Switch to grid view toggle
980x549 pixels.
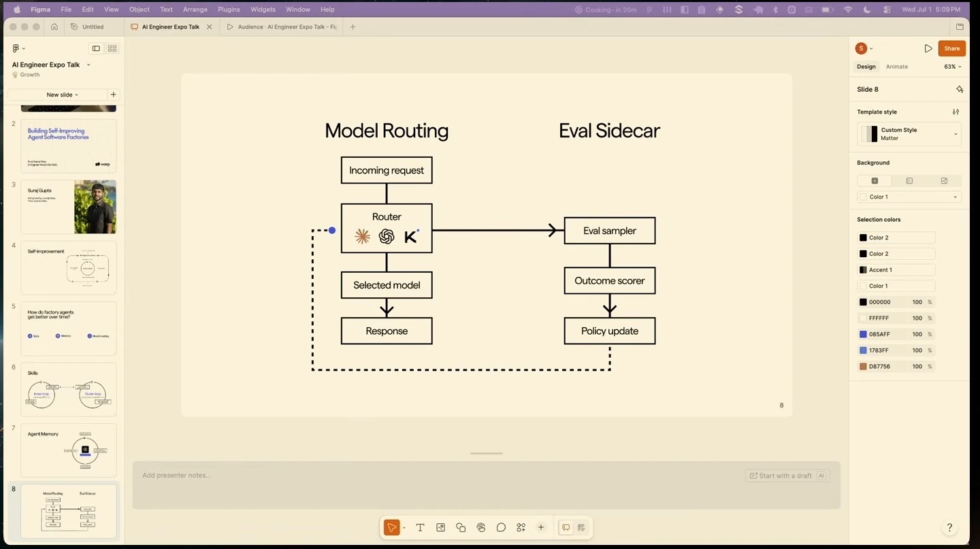tap(112, 48)
